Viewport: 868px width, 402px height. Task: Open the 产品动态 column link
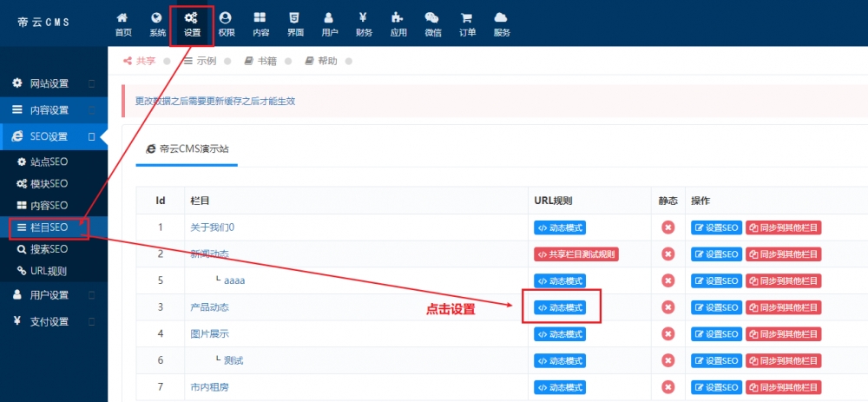tap(210, 307)
